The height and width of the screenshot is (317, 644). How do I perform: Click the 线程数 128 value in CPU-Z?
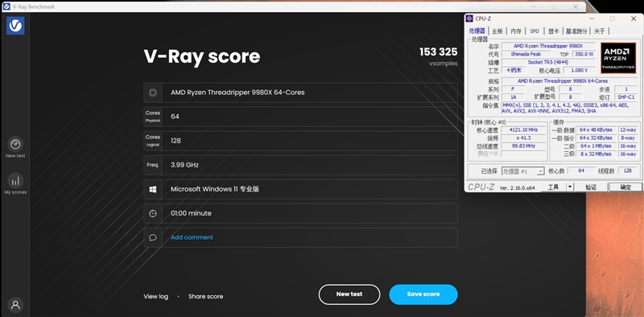click(628, 171)
